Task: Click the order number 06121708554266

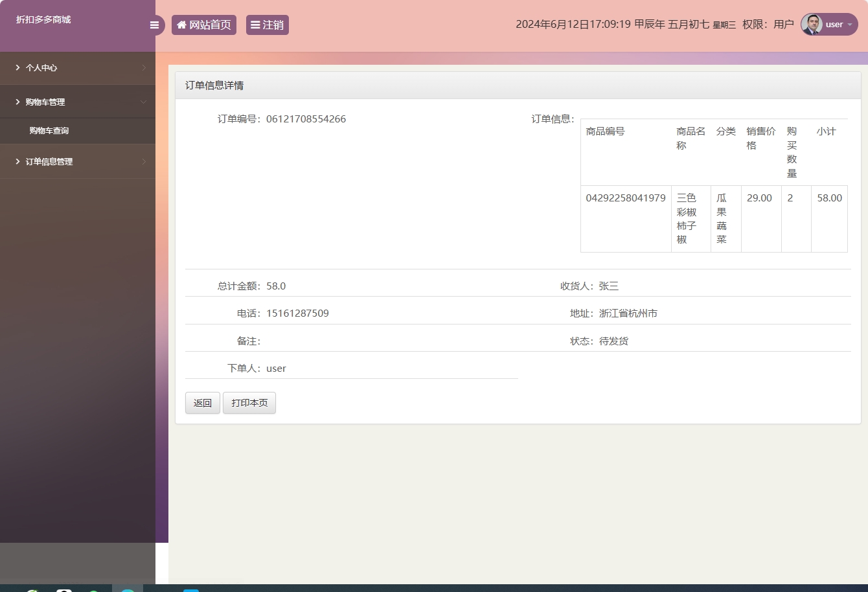Action: tap(306, 119)
